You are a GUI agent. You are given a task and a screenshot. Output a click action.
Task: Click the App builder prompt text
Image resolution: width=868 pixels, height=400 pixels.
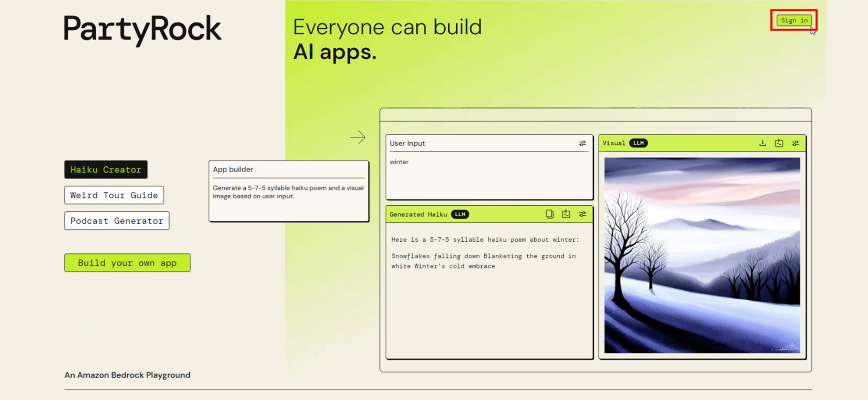point(288,192)
